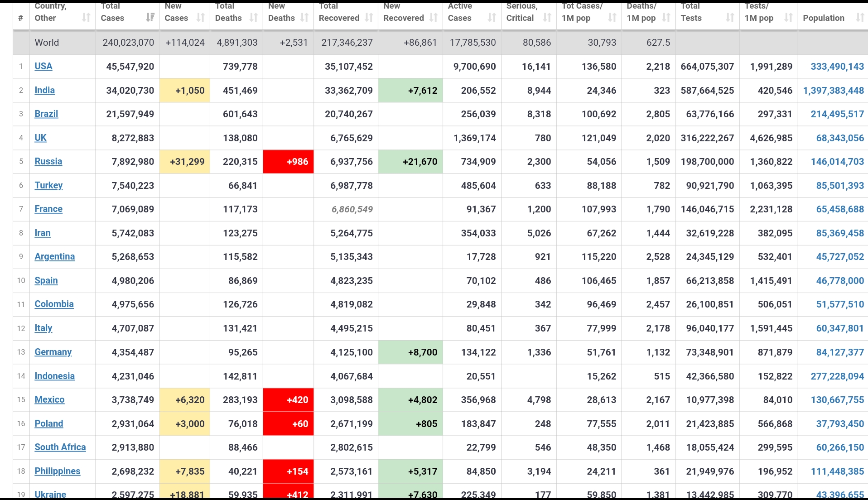Sort by Total Deaths column arrows
The width and height of the screenshot is (868, 500).
(x=254, y=18)
